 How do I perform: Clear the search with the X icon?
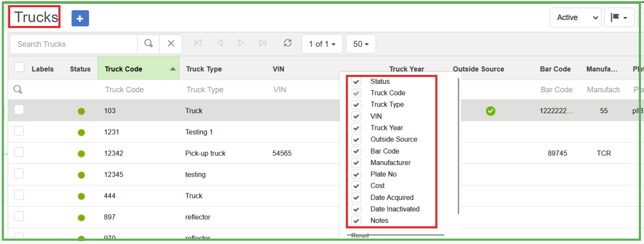pyautogui.click(x=171, y=44)
